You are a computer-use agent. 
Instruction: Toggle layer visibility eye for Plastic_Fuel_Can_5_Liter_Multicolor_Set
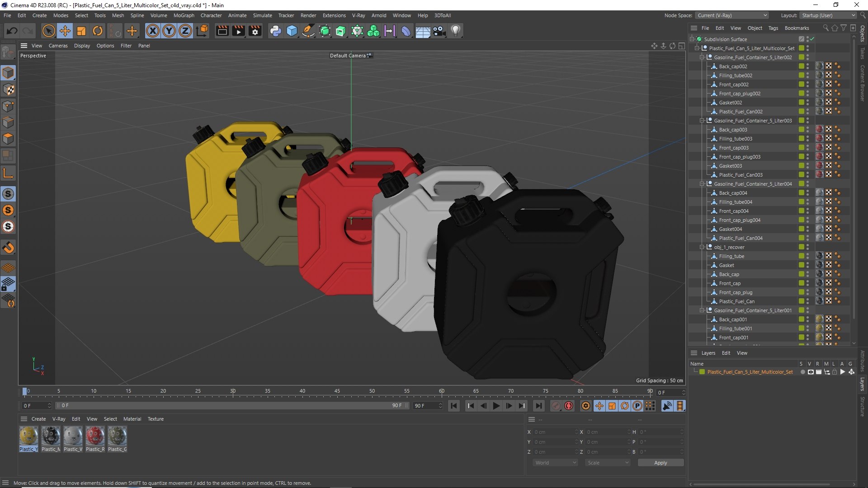pyautogui.click(x=811, y=372)
